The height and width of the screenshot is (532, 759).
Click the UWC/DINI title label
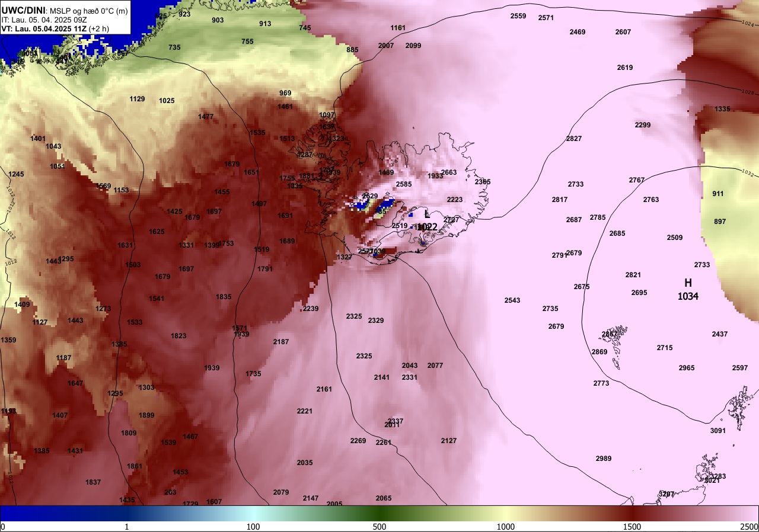pos(23,10)
